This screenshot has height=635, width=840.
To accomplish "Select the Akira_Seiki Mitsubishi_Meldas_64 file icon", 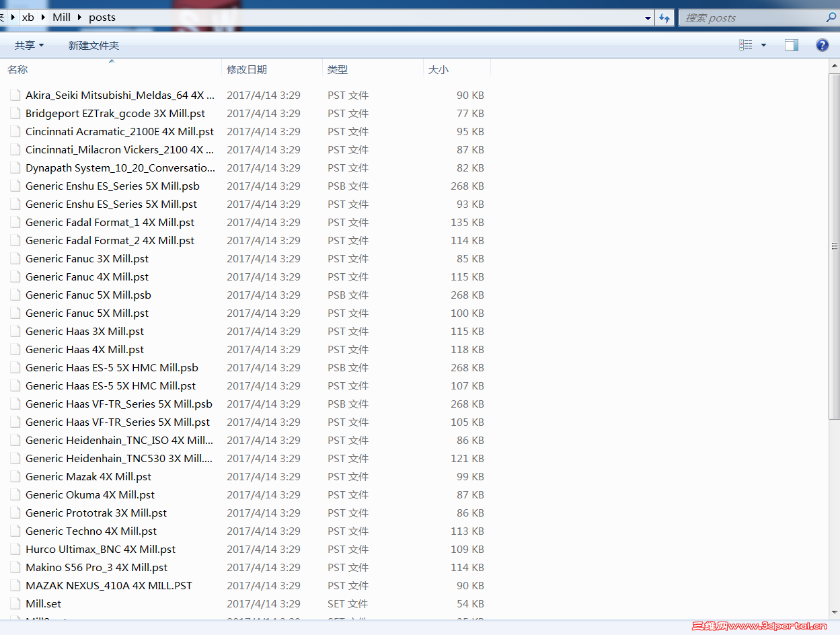I will [x=15, y=95].
